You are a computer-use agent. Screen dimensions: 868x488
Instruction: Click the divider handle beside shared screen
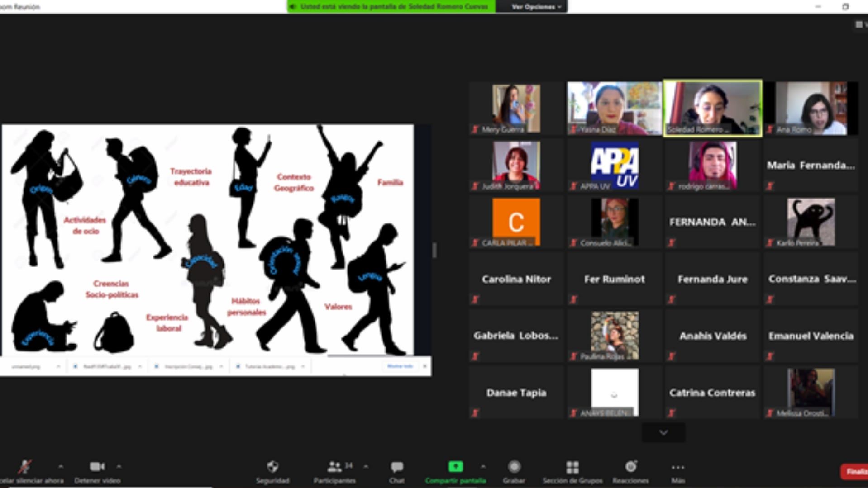click(434, 250)
